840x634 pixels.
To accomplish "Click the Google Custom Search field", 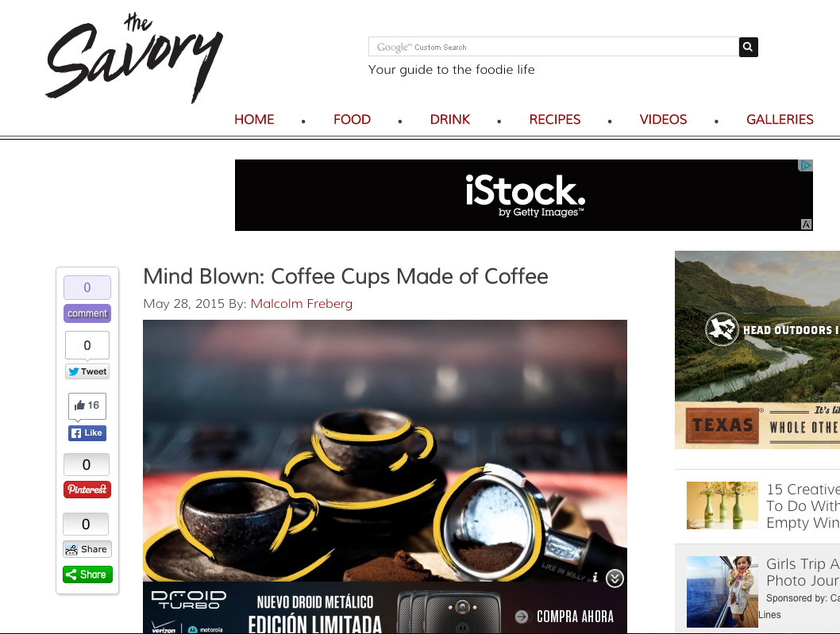I will coord(554,47).
